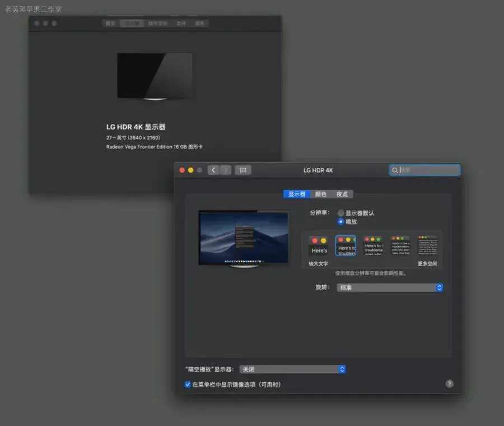Select 显示器默认 resolution radio button

click(340, 213)
